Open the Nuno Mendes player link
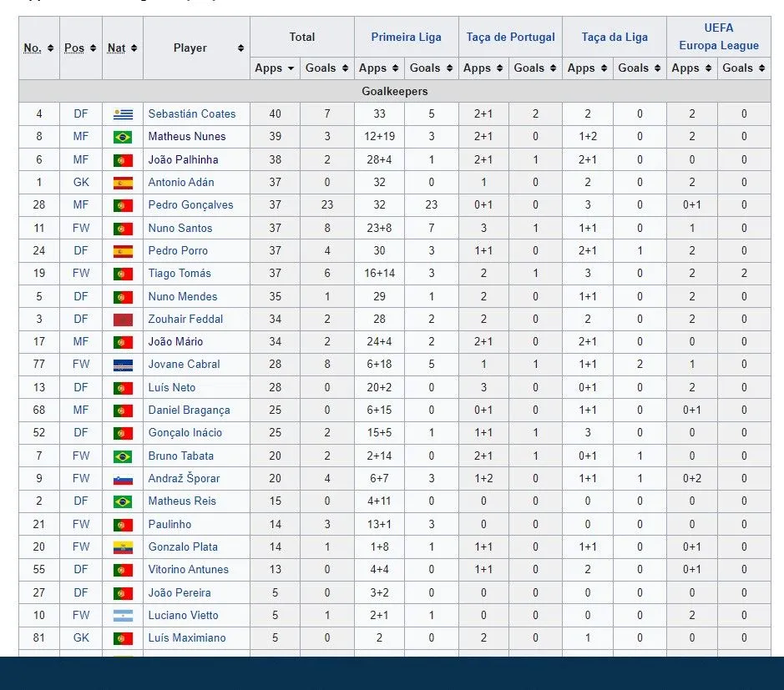This screenshot has width=784, height=690. 182,297
